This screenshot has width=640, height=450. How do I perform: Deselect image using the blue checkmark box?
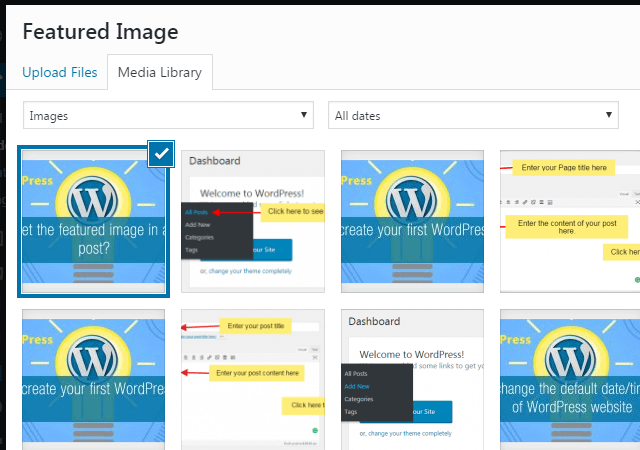coord(161,154)
